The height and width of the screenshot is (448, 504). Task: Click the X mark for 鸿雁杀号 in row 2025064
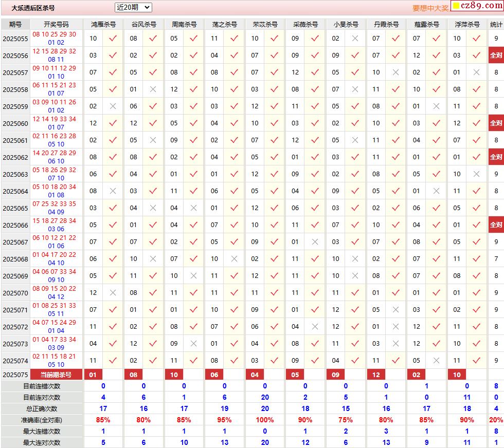click(x=113, y=191)
